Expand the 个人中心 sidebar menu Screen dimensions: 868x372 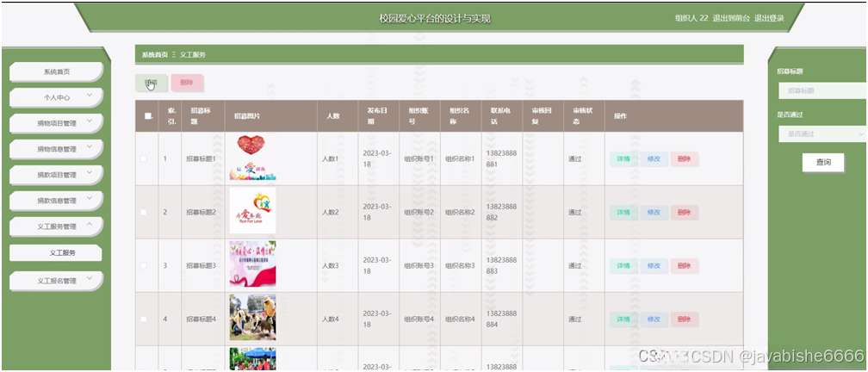coord(57,97)
